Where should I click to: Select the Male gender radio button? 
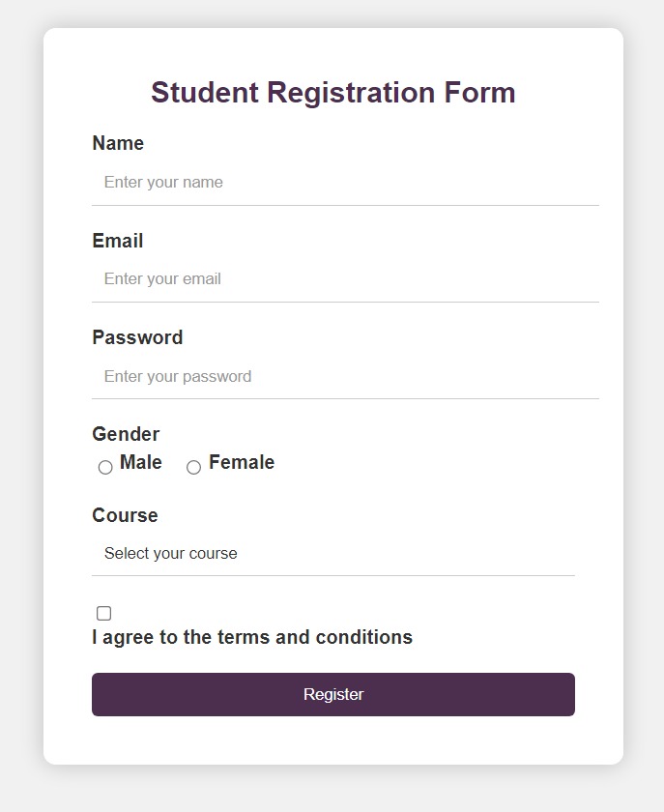click(105, 467)
